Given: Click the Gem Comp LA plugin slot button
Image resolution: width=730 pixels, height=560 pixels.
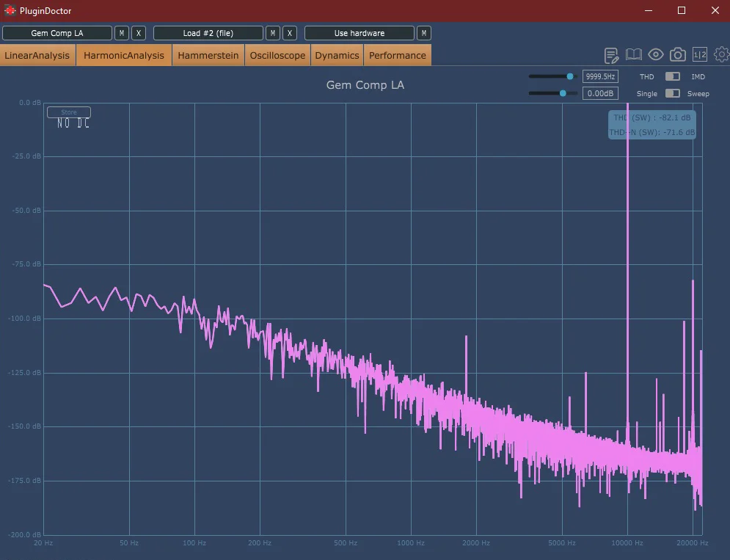Looking at the screenshot, I should (57, 33).
